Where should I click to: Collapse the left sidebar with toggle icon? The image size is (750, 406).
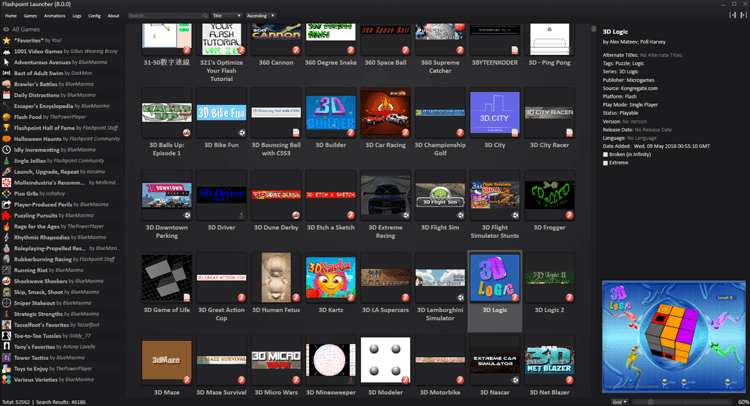(732, 15)
